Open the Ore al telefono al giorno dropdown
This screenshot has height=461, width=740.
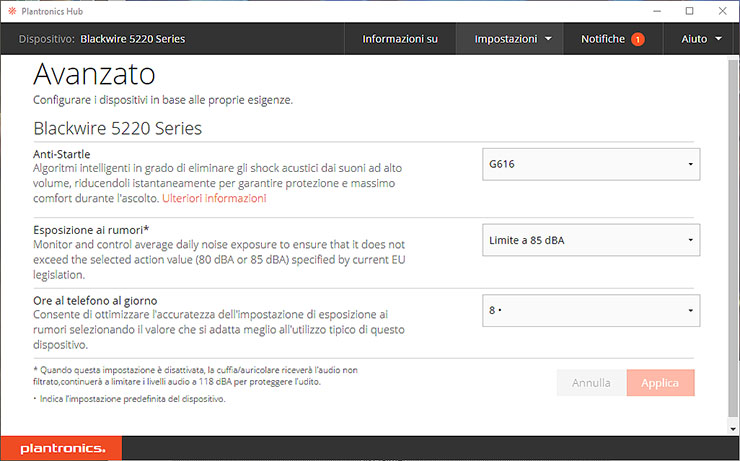pos(590,310)
